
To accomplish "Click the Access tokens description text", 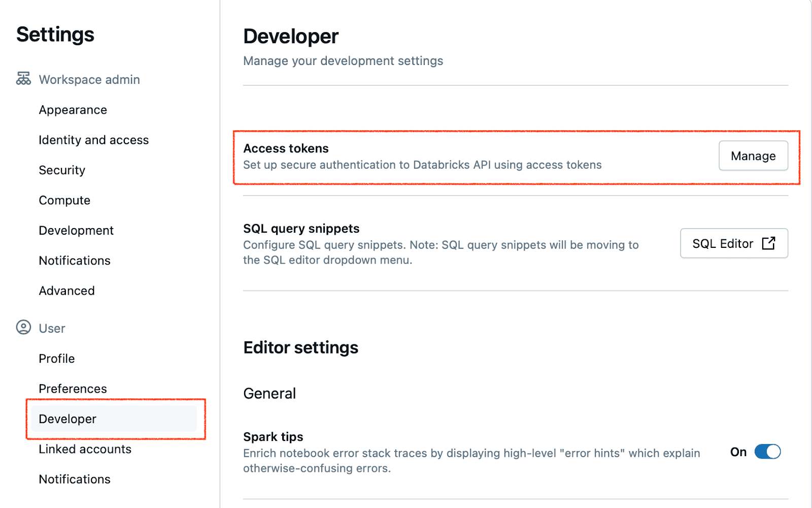I will (422, 165).
